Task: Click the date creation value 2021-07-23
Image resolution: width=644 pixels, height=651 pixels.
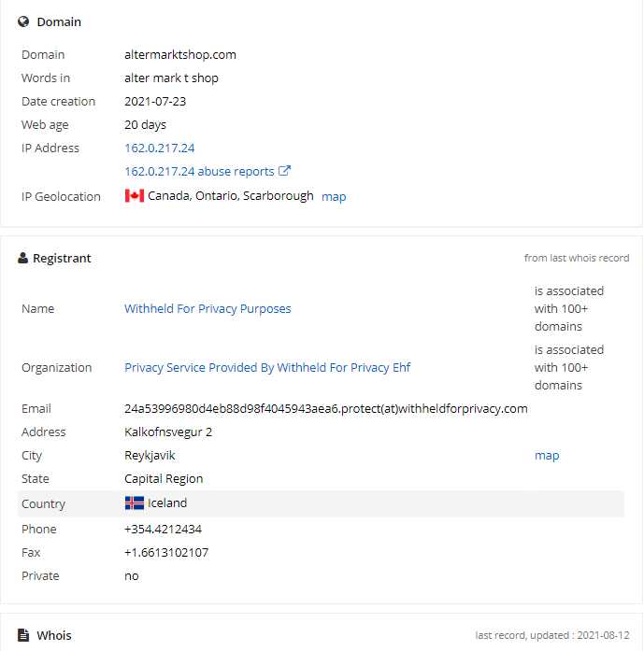Action: pos(155,101)
